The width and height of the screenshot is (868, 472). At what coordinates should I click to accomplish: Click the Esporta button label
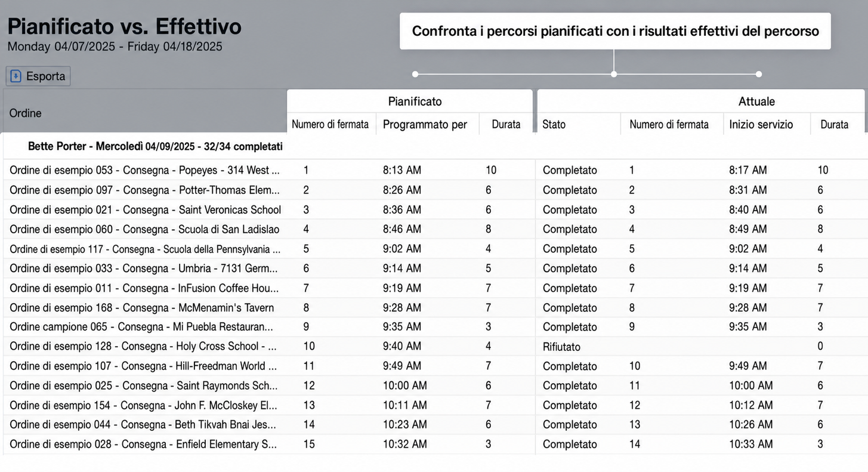(x=45, y=76)
